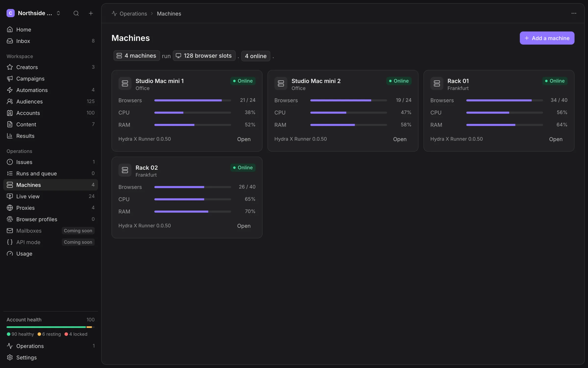Click the 128 browser slots chip
Viewport: 588px width, 368px height.
click(x=204, y=56)
